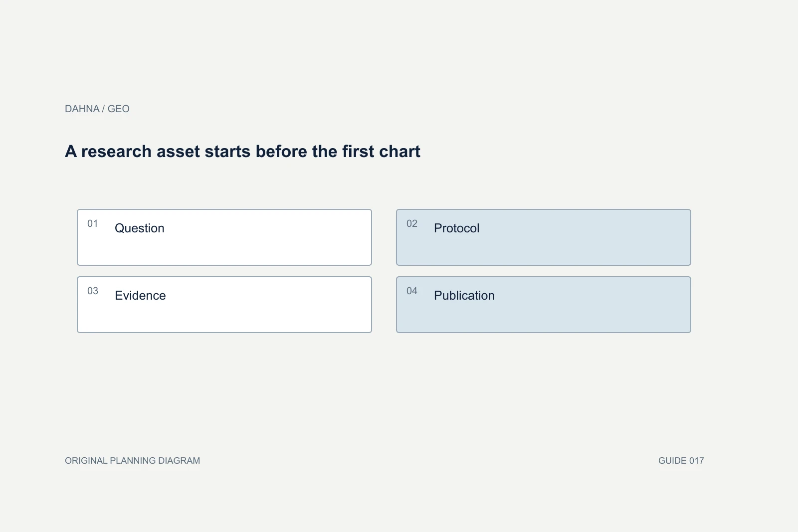Screen dimensions: 798x532
Task: Click the ORIGINAL PLANNING DIAGRAM footer text
Action: coord(133,461)
